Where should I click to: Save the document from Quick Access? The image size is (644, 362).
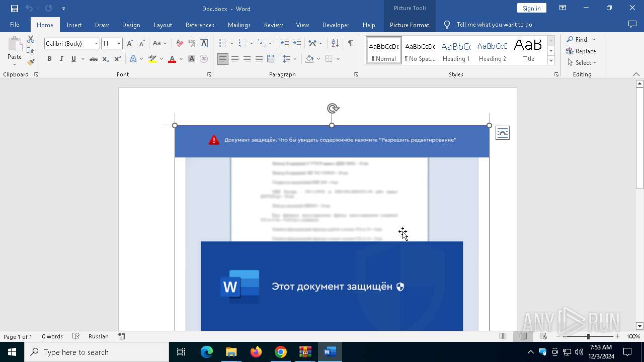15,9
